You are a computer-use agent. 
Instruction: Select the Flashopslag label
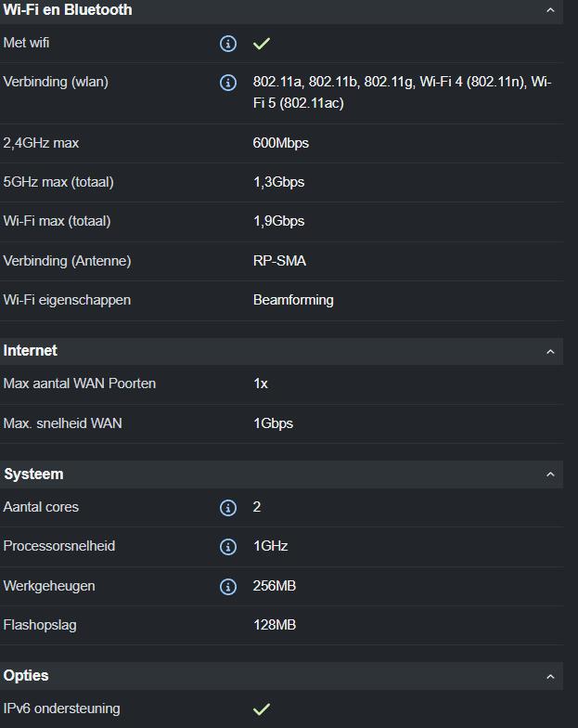[40, 625]
